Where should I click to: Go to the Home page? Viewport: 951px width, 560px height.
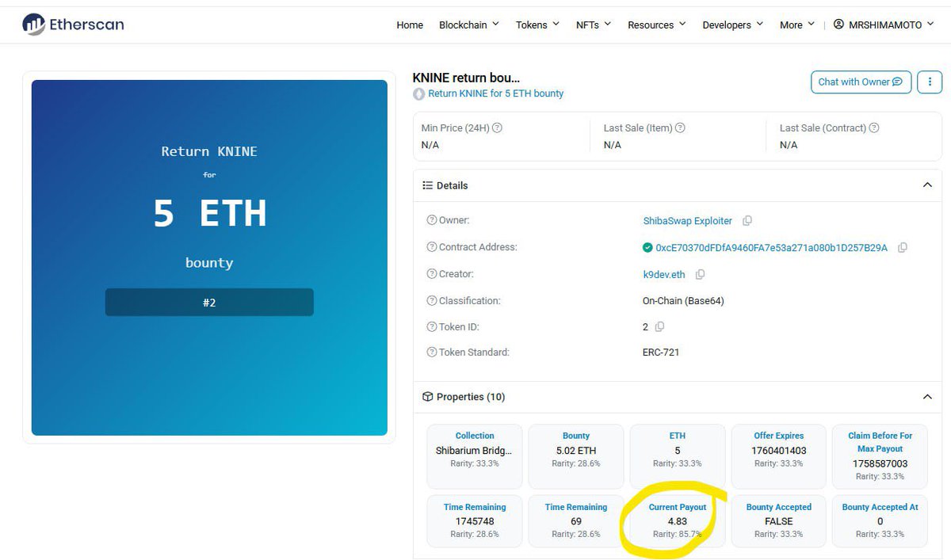(x=410, y=25)
